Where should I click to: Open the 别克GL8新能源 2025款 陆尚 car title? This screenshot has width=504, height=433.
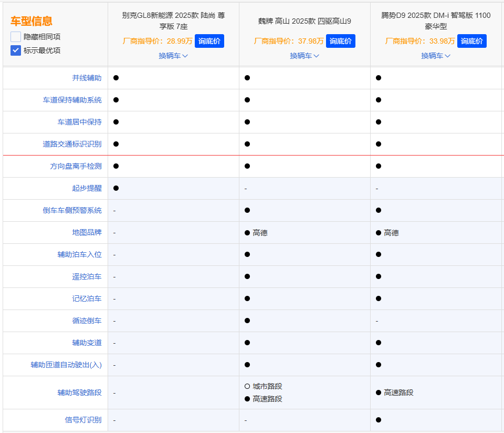(174, 21)
